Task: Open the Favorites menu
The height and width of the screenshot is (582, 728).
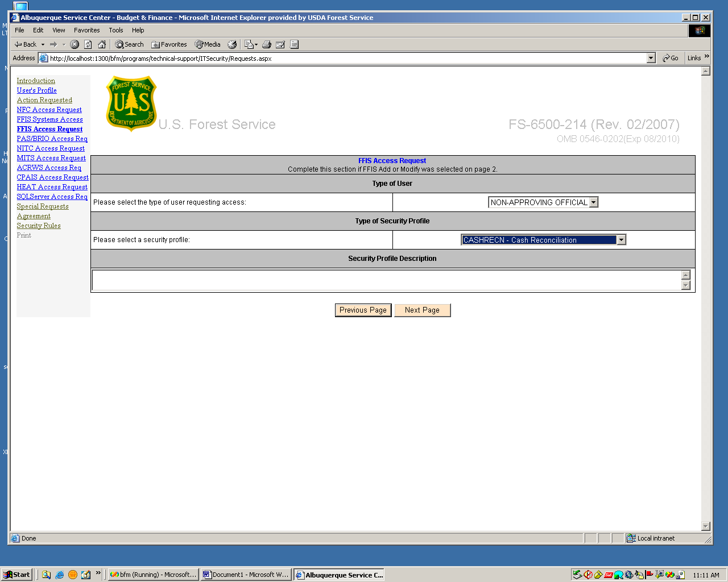Action: click(86, 30)
